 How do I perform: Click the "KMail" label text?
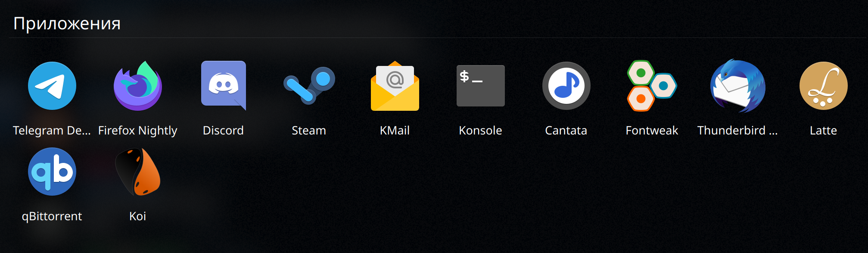tap(395, 131)
